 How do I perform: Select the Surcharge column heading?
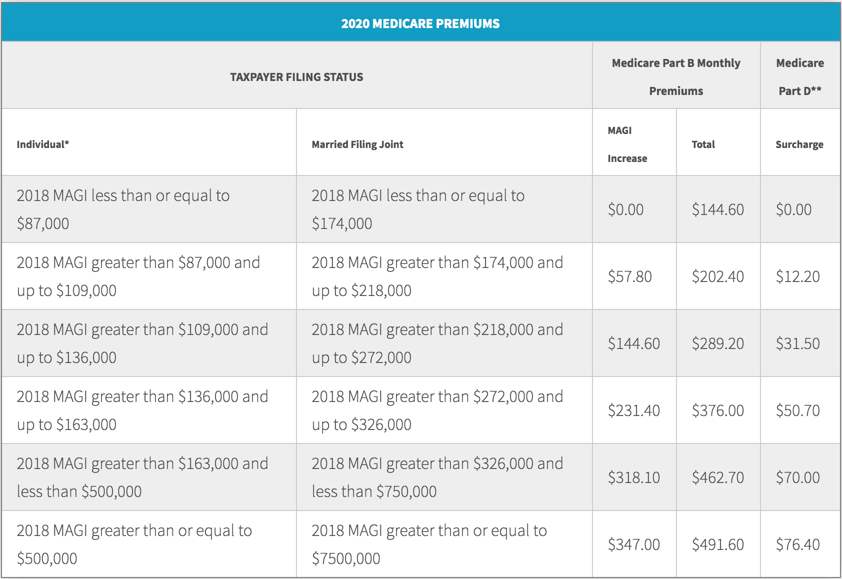pos(799,144)
